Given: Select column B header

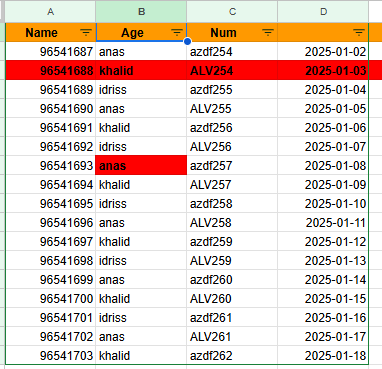Looking at the screenshot, I should 141,12.
